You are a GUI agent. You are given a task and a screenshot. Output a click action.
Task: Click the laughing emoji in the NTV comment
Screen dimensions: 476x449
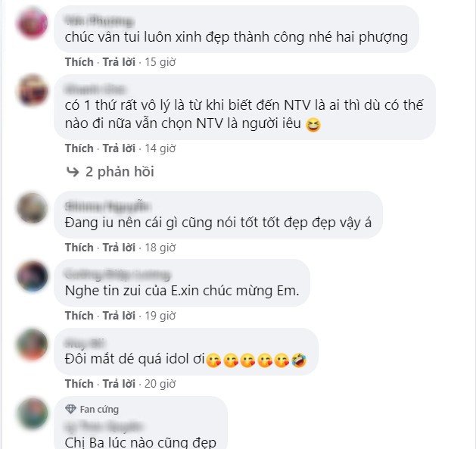pyautogui.click(x=313, y=125)
